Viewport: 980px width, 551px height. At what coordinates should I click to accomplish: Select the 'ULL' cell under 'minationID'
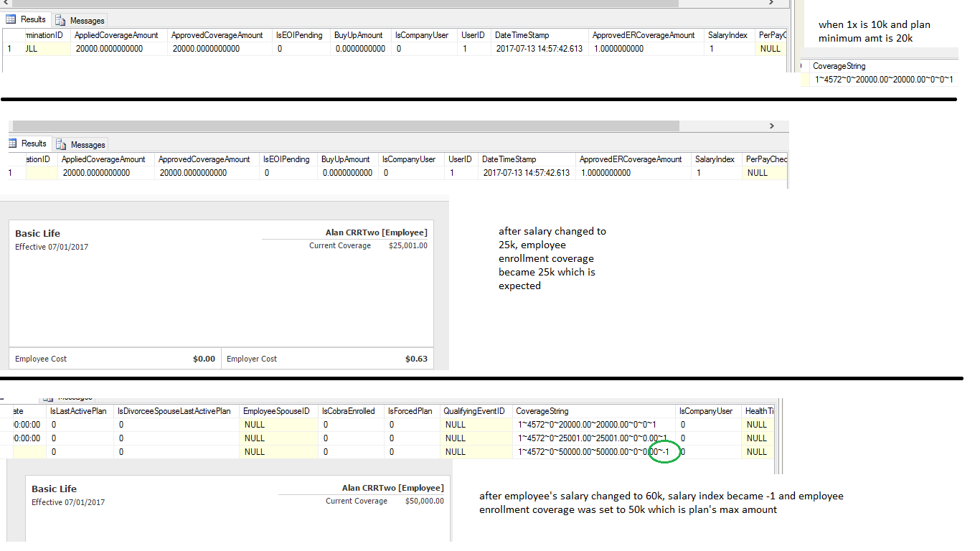47,49
